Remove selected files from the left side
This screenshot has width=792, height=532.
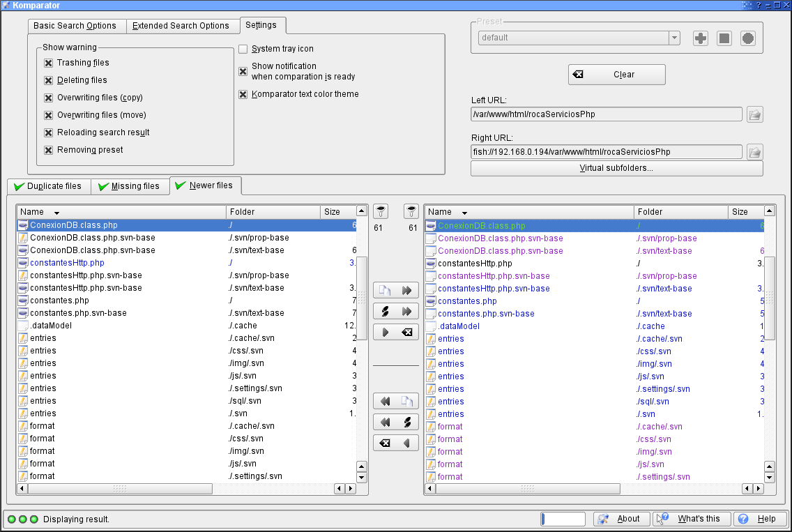[x=396, y=443]
